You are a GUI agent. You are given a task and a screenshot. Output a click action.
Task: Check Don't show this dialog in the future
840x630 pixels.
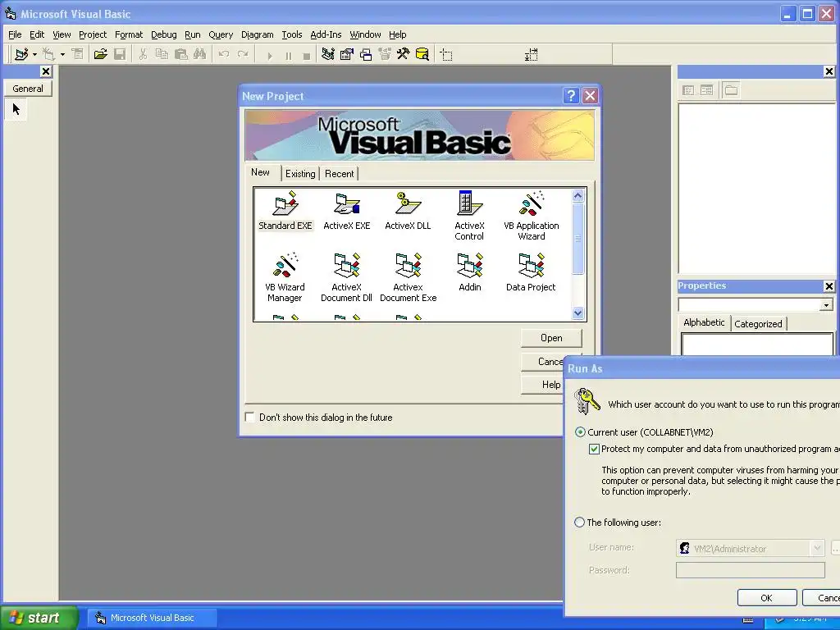pos(249,417)
